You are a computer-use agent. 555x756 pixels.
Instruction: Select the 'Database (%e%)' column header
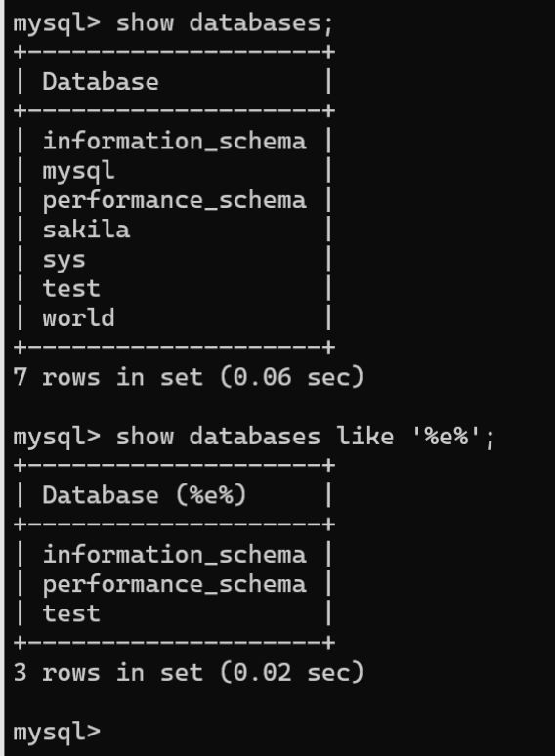(145, 495)
